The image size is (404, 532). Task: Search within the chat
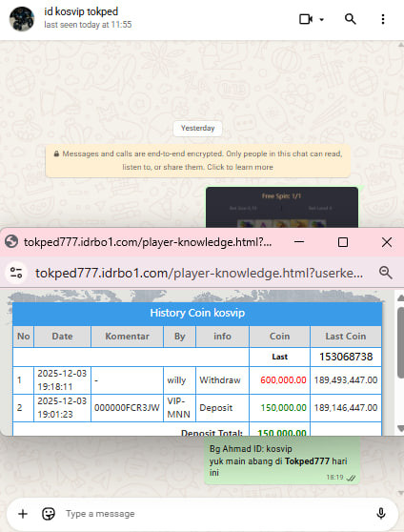pos(351,19)
